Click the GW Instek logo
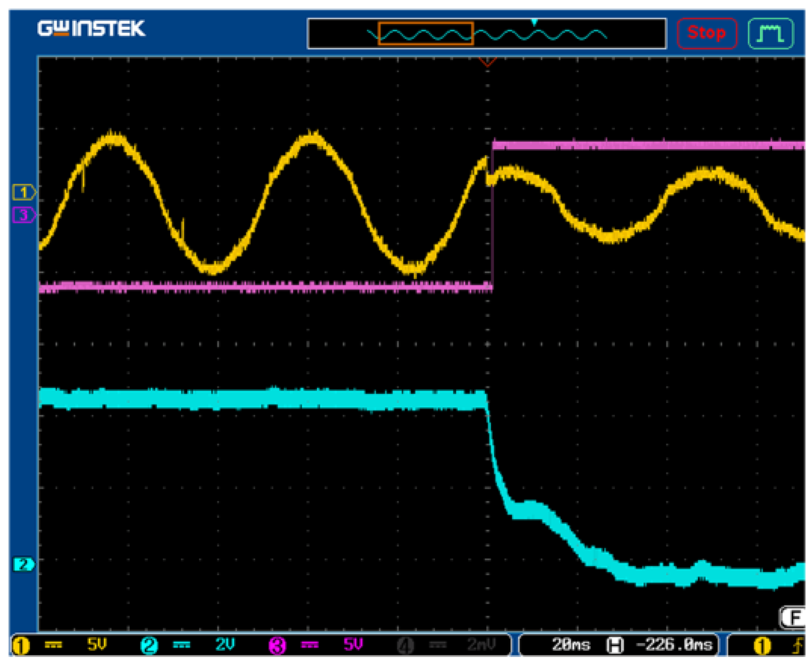The width and height of the screenshot is (812, 663). point(91,29)
